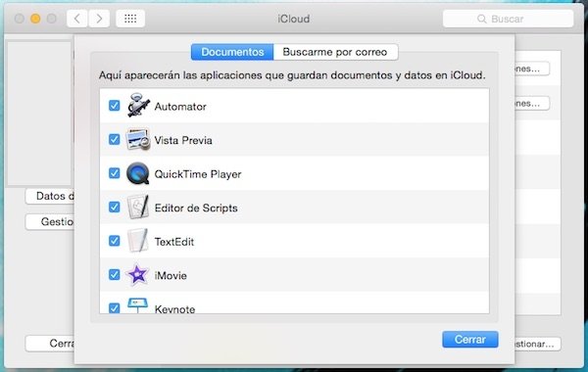Viewport: 588px width, 372px height.
Task: Select the QuickTime Player label
Action: click(198, 174)
